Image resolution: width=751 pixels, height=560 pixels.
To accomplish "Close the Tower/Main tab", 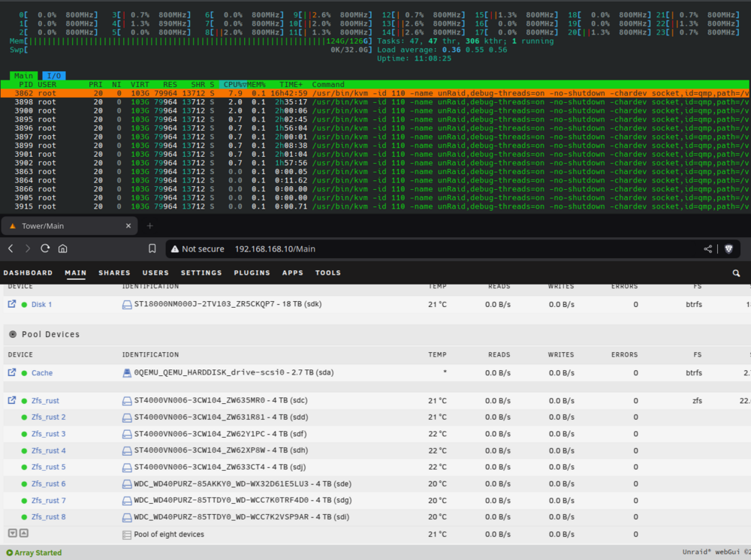I will pyautogui.click(x=128, y=226).
